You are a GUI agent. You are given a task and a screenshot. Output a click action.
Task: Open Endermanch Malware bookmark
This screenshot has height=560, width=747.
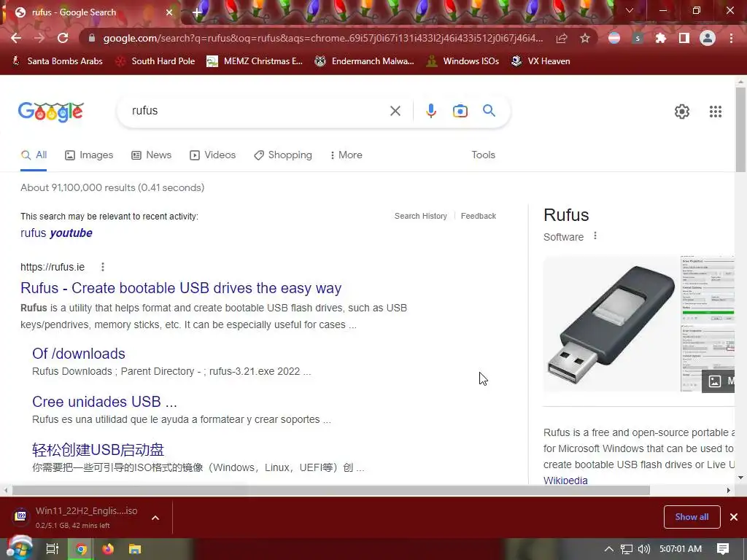[x=365, y=61]
